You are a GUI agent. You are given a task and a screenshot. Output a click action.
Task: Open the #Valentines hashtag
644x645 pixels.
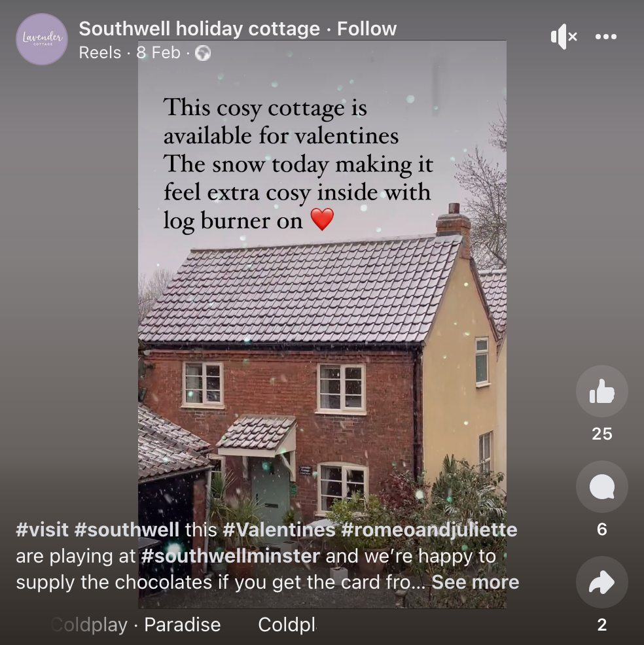[279, 529]
